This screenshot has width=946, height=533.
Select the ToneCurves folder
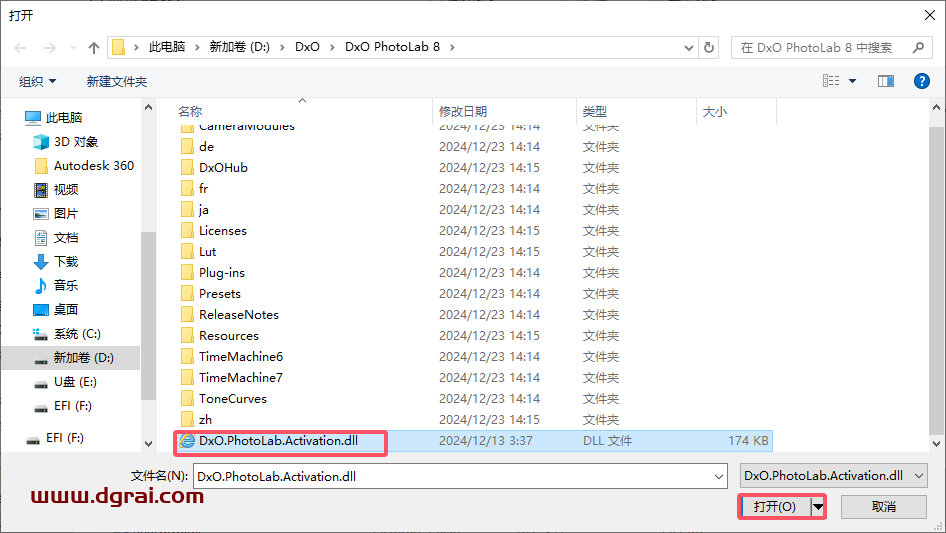(x=232, y=399)
